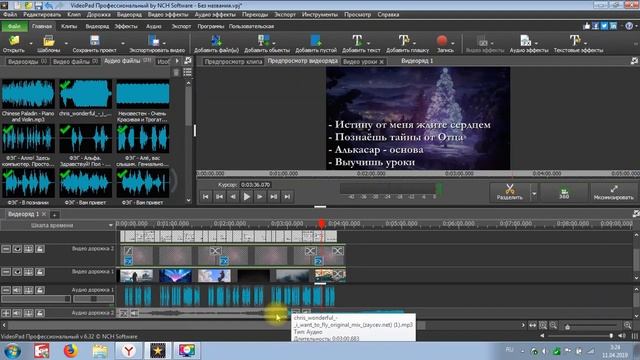Click Экспортировать видео icon

[x=154, y=40]
